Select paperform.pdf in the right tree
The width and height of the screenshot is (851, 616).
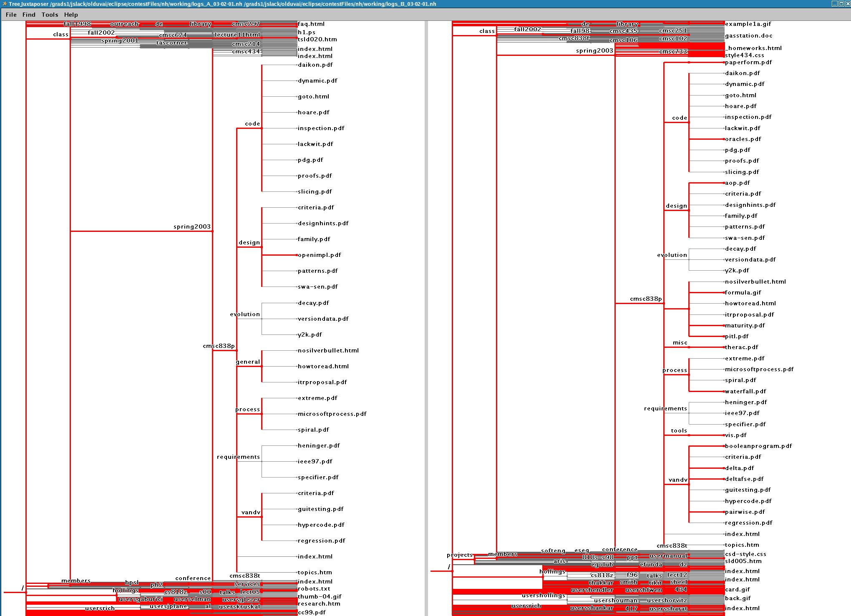[748, 62]
